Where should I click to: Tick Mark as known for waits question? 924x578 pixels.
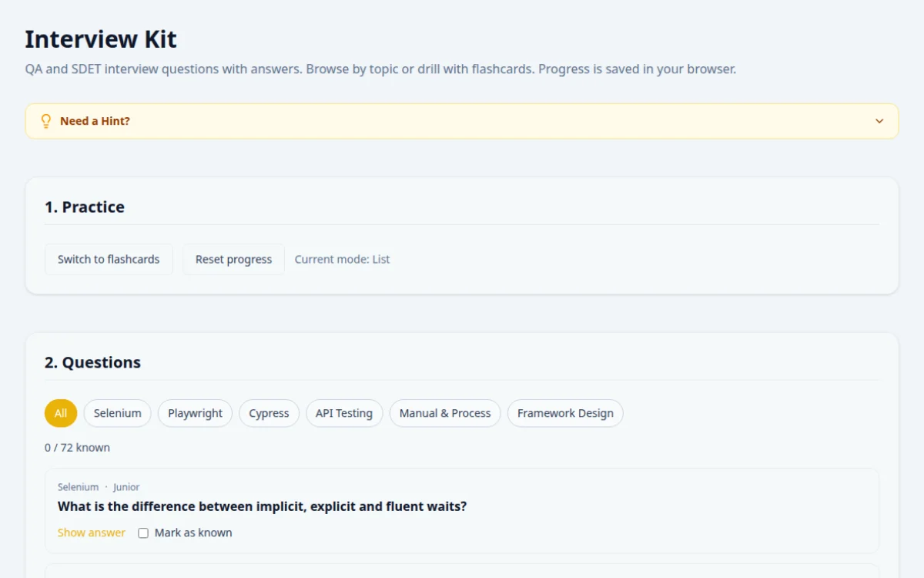[x=143, y=533]
